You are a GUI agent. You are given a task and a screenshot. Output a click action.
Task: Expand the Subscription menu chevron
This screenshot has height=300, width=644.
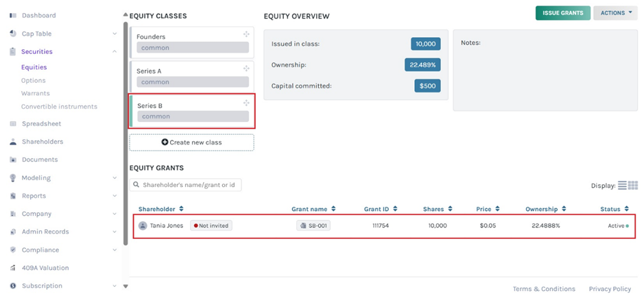[x=115, y=286]
